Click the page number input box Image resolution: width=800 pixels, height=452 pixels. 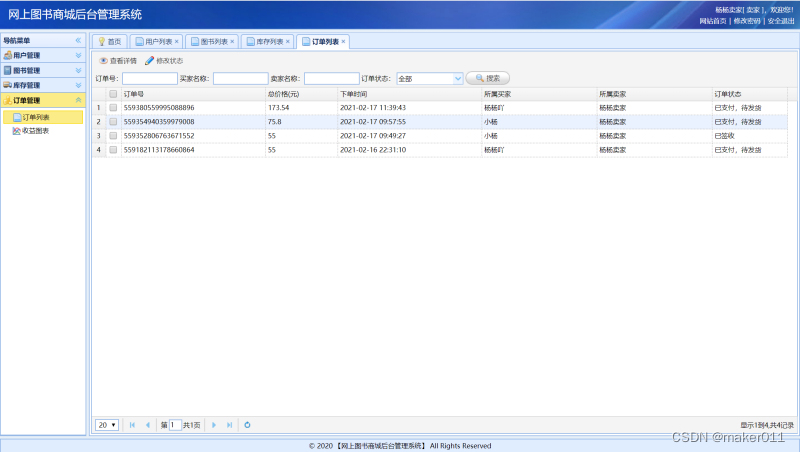174,425
